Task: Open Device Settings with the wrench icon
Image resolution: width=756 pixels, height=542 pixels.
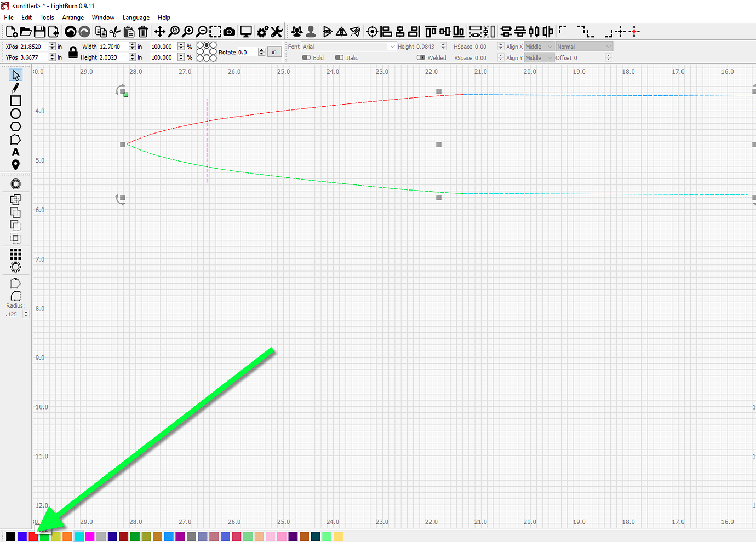Action: click(277, 31)
